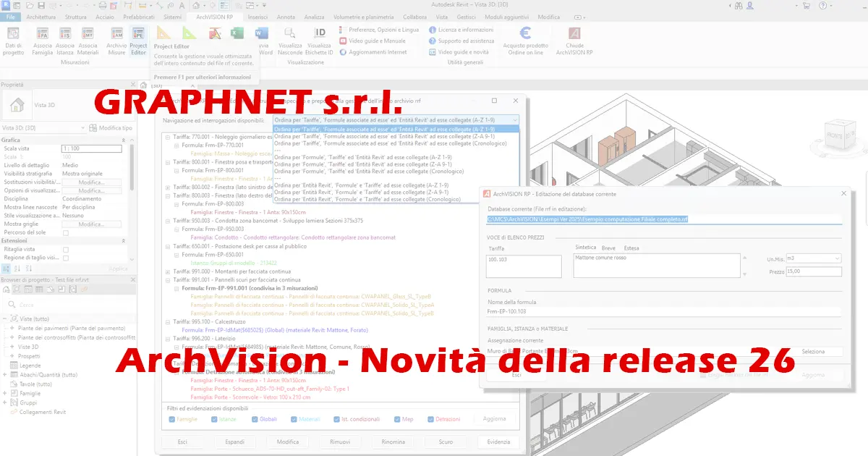Image resolution: width=868 pixels, height=456 pixels.
Task: Click the Rinomina button
Action: coord(393,442)
